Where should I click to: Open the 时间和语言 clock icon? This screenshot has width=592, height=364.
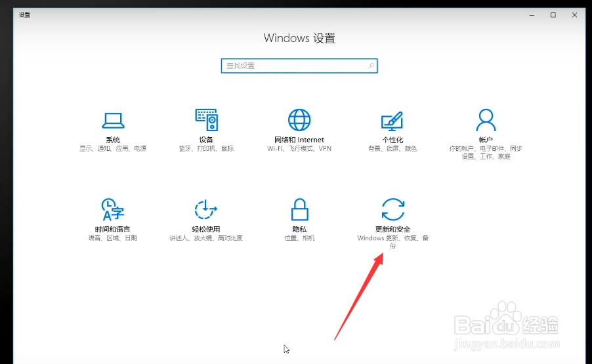coord(112,209)
